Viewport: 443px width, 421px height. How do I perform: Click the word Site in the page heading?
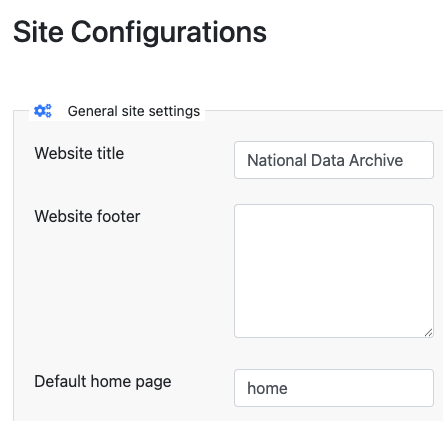(x=38, y=32)
